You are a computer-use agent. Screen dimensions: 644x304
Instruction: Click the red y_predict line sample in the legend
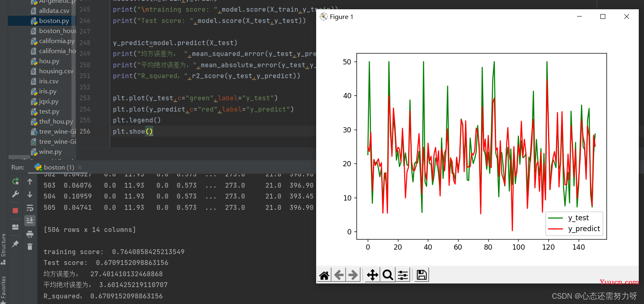[555, 229]
